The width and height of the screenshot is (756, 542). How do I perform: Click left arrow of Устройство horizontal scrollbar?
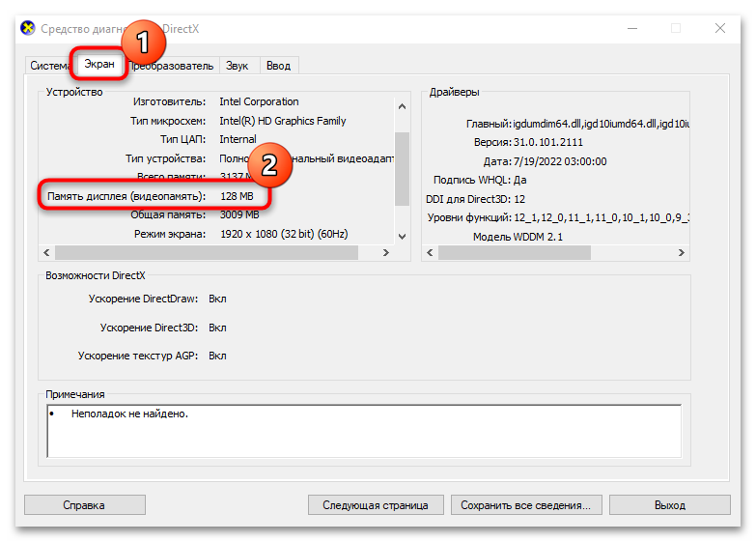(x=45, y=252)
